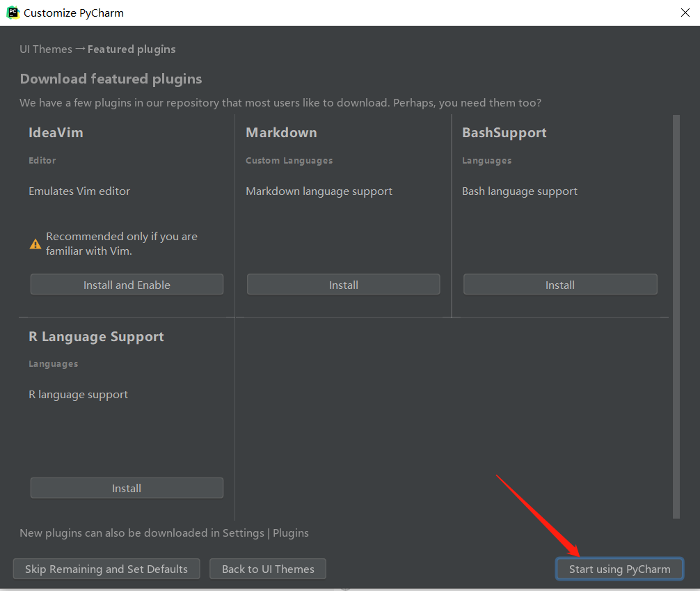This screenshot has height=591, width=700.
Task: Click 'Markdown language support' description text
Action: pos(319,191)
